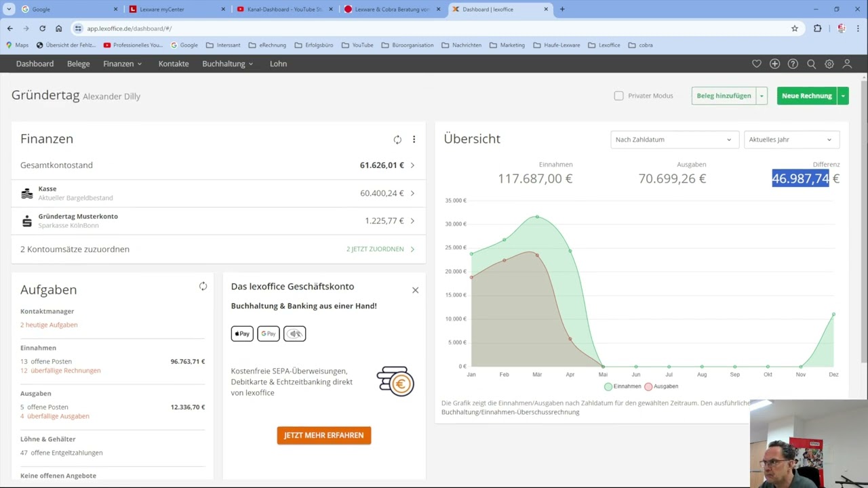868x488 pixels.
Task: Open 4 überfällige Ausgaben link
Action: [x=55, y=416]
